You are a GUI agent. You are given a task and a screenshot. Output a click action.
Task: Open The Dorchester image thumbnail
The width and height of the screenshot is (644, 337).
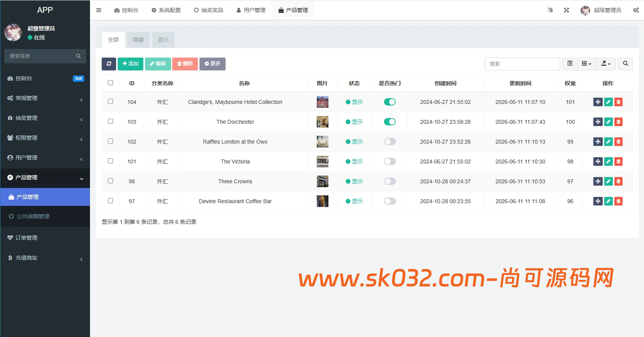point(323,122)
